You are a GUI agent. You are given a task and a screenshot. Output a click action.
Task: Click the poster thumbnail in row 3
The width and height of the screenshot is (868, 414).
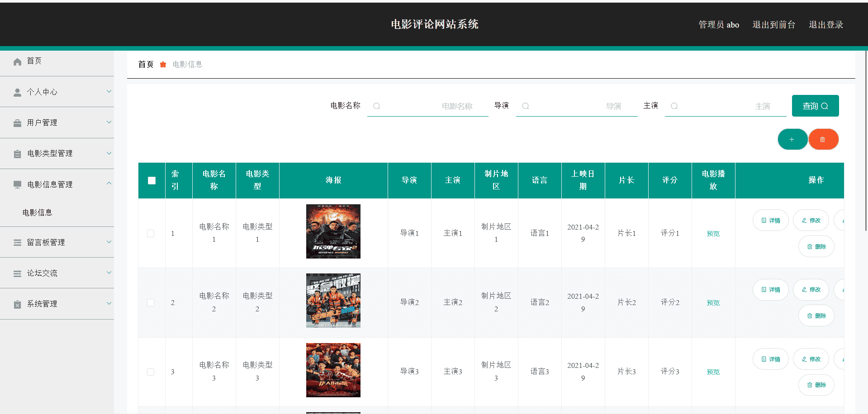[333, 370]
